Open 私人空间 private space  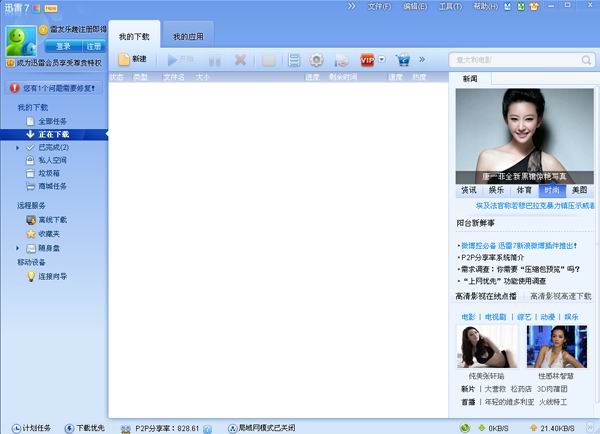(x=52, y=159)
